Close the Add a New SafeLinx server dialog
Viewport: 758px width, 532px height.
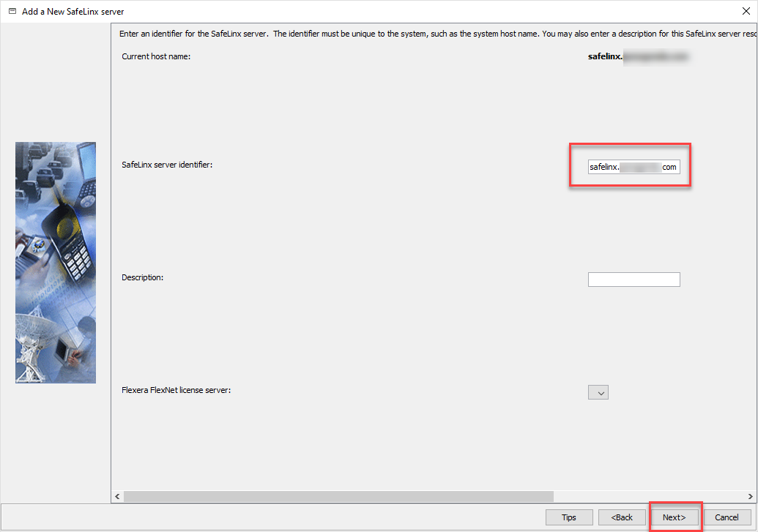click(x=746, y=12)
